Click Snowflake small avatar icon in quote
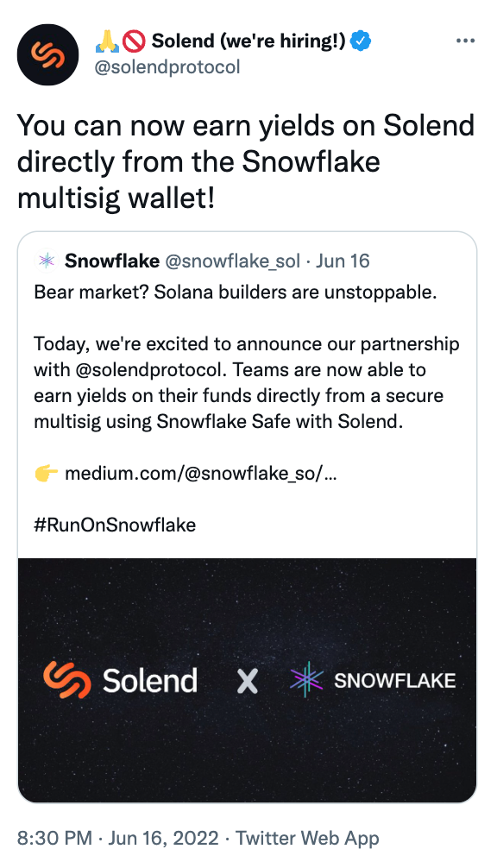The width and height of the screenshot is (497, 868). pos(47,261)
